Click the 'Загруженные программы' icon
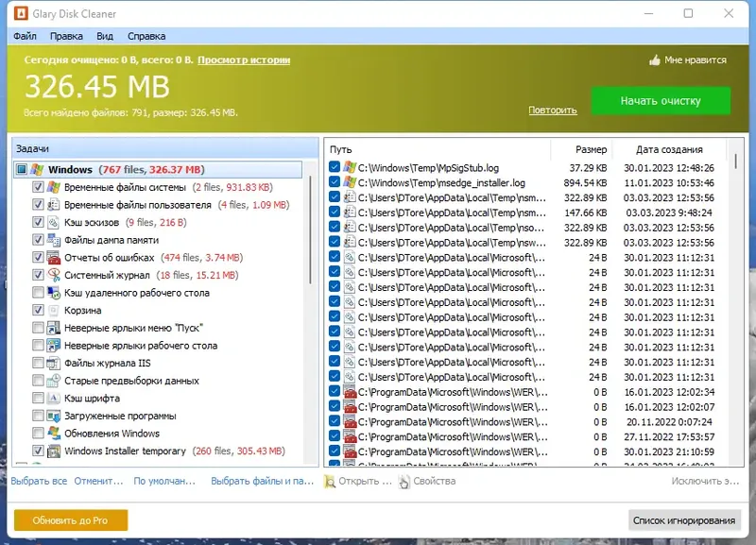 [x=54, y=416]
